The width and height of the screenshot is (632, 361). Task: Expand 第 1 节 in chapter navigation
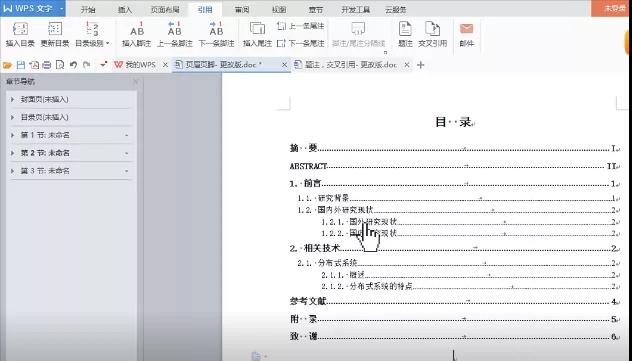point(12,135)
